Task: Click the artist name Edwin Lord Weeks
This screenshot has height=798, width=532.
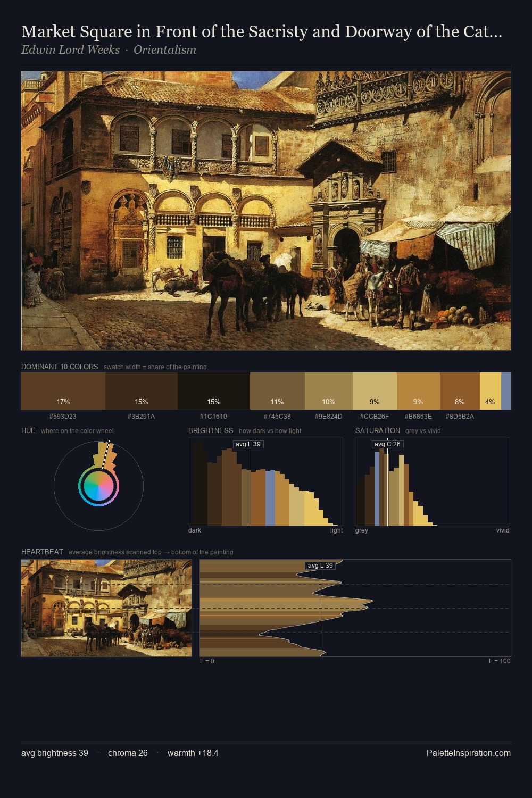Action: [x=70, y=50]
